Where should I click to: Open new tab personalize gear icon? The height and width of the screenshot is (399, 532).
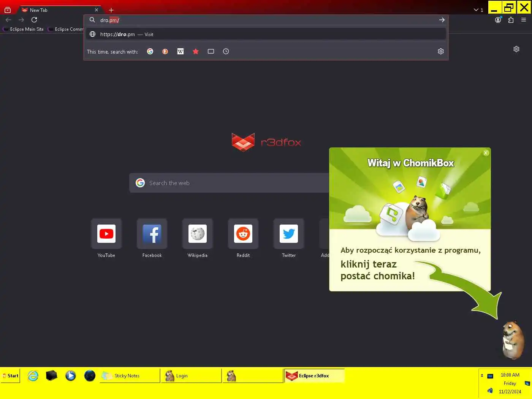click(x=516, y=49)
